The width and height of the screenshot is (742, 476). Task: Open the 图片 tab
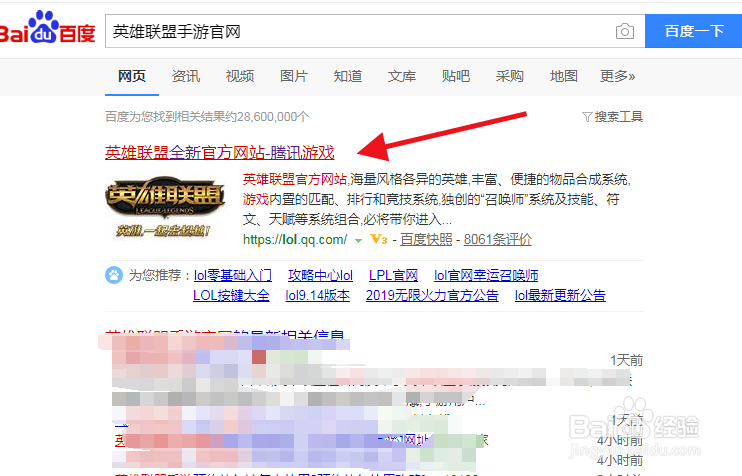tap(294, 76)
